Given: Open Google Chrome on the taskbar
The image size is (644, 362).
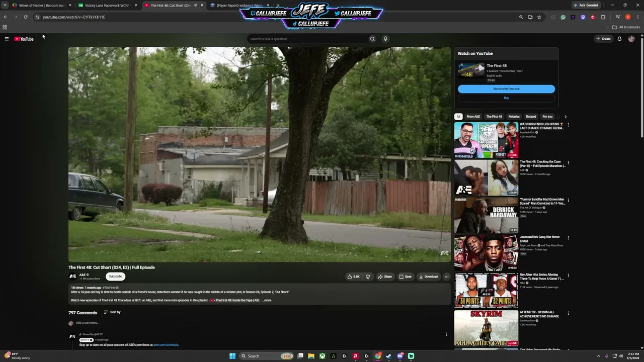Looking at the screenshot, I should click(x=378, y=356).
